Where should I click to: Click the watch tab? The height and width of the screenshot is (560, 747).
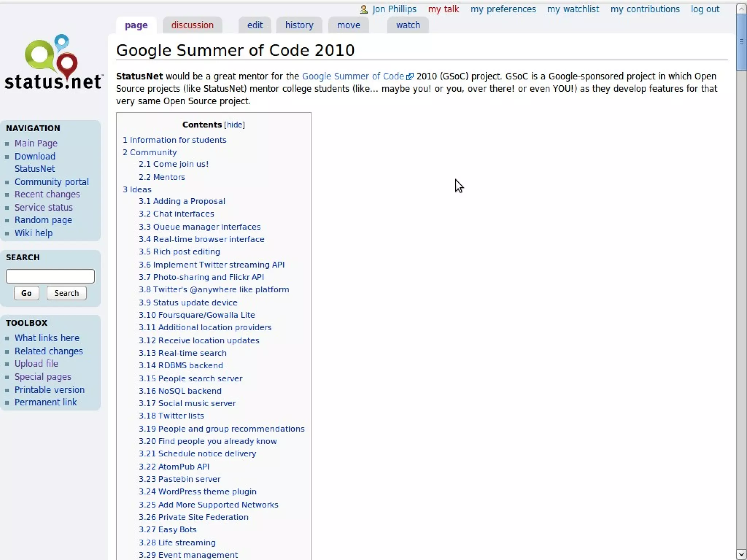408,25
